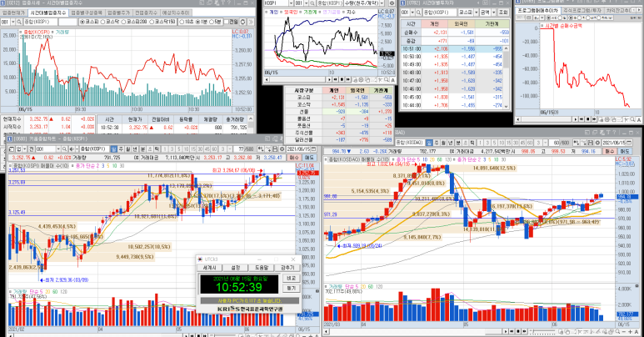This screenshot has height=337, width=644.
Task: Switch to the 전업종지수 tab
Action: (x=147, y=13)
